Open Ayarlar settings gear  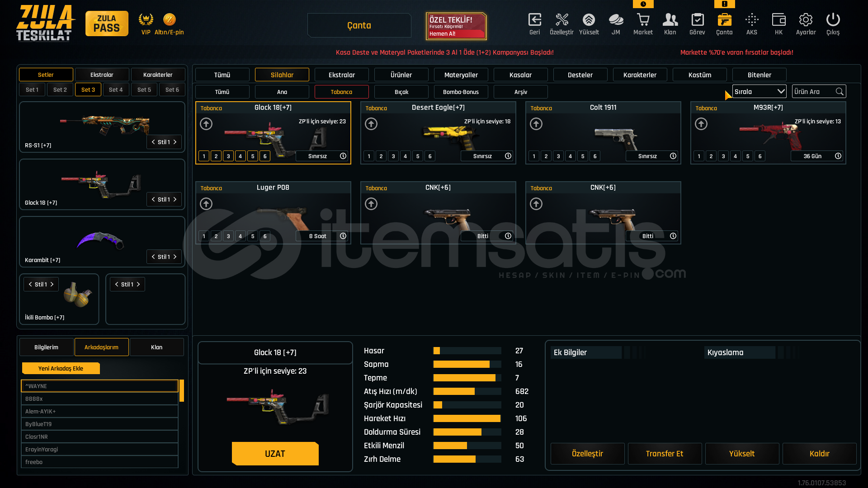[x=806, y=20]
